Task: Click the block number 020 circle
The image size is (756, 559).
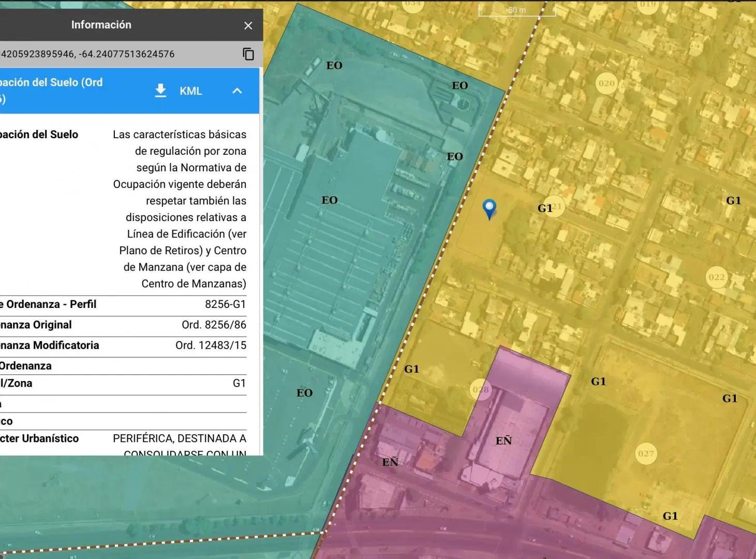Action: pyautogui.click(x=606, y=83)
